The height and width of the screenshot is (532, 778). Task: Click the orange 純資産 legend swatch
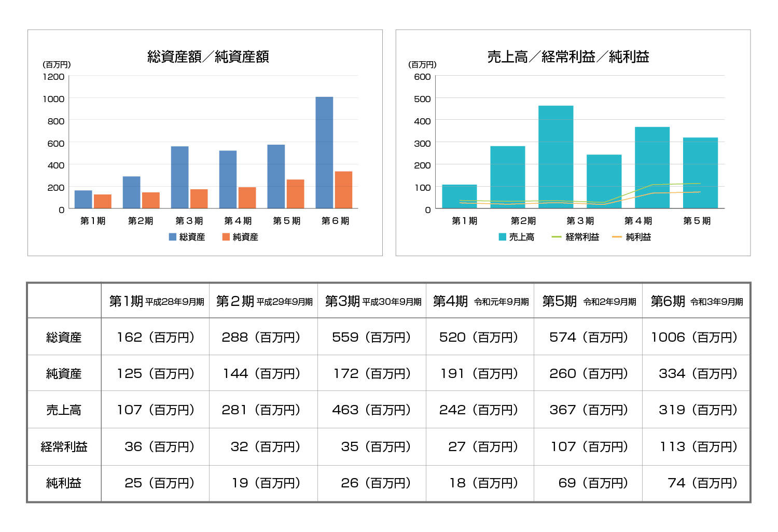(x=226, y=237)
